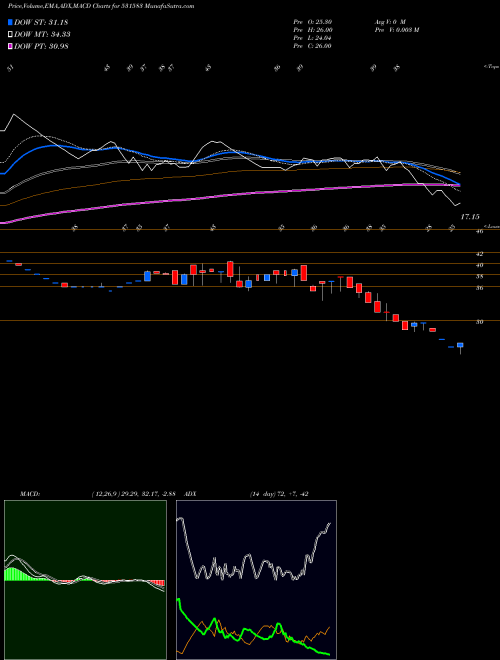
Task: Click the 'Pre L: 24.04' value
Action: tap(312, 38)
